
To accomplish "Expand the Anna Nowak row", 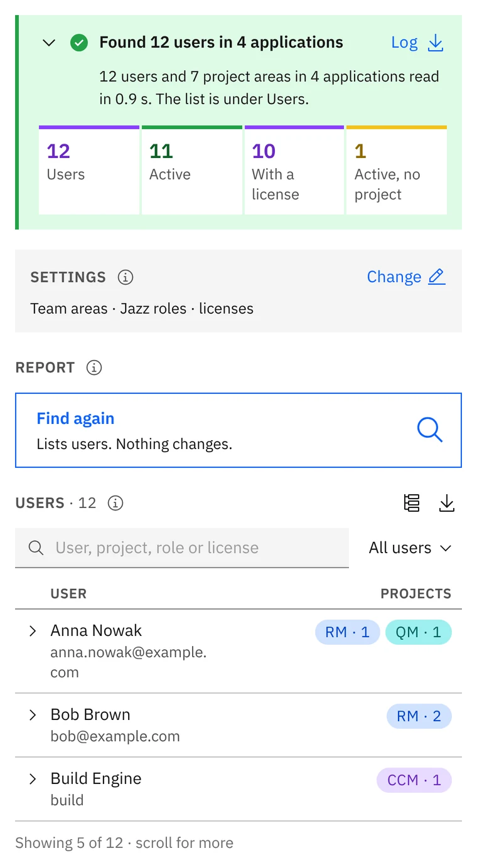I will [x=33, y=631].
